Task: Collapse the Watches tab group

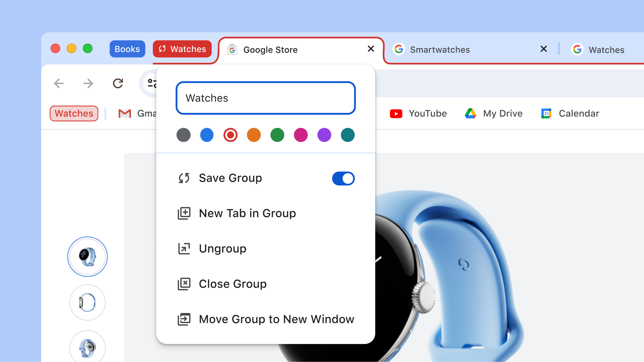Action: (182, 49)
